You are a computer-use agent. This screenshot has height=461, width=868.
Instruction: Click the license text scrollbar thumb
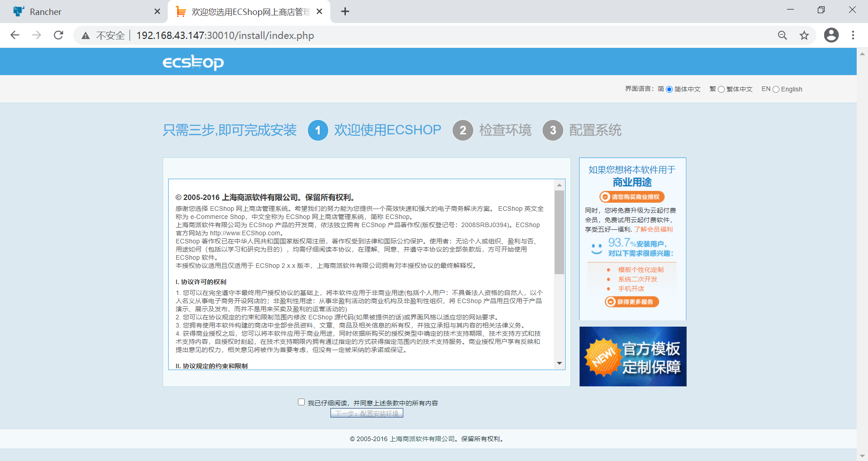559,232
